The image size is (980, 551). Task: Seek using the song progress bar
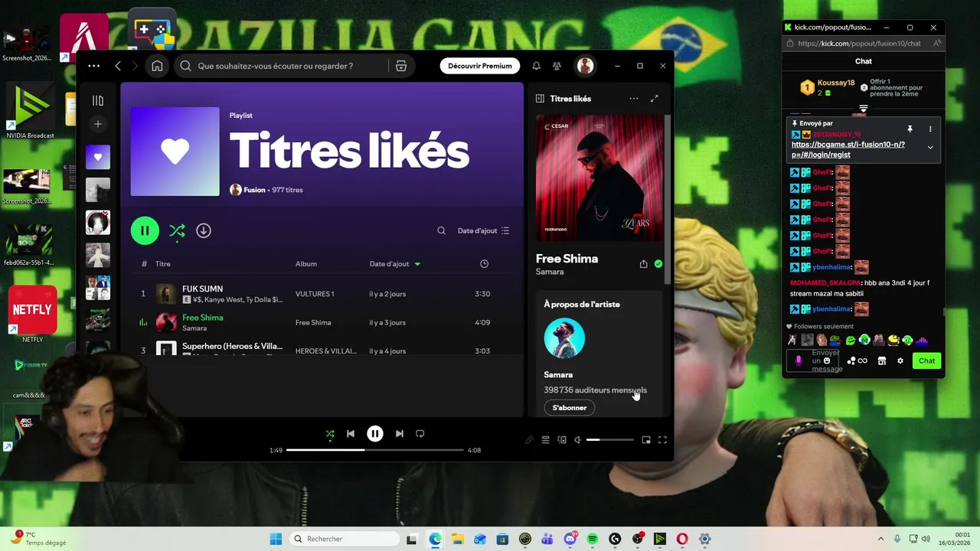click(x=375, y=450)
